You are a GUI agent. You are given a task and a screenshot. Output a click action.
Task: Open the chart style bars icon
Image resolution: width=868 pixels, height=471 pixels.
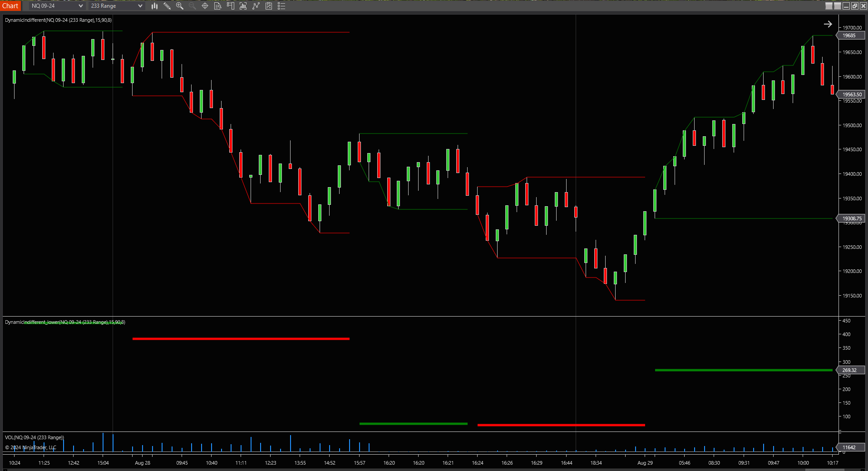coord(154,6)
